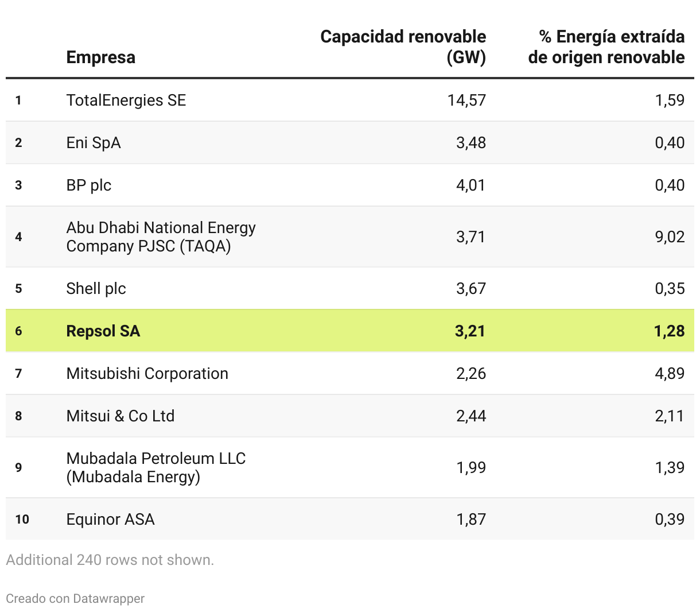Click the % Energía extraída column header
The image size is (700, 612).
pyautogui.click(x=606, y=47)
